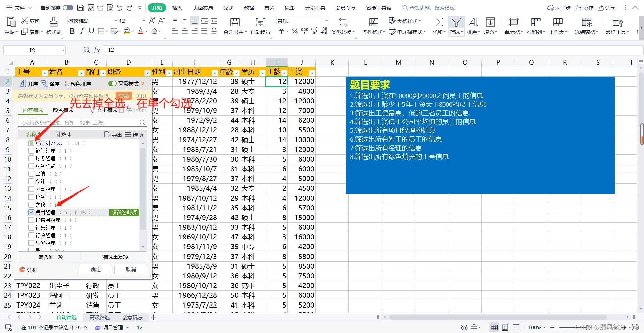644x333 pixels.
Task: Uncheck the 项目经理 checkbox
Action: [31, 212]
